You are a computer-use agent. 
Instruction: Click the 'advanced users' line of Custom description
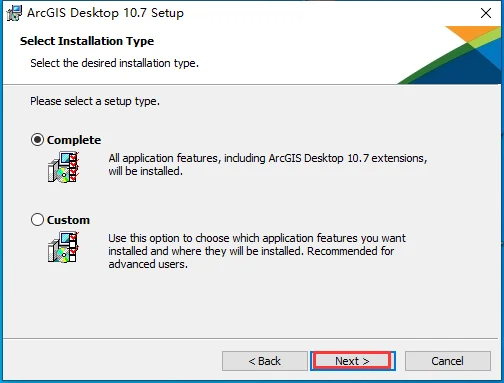148,264
